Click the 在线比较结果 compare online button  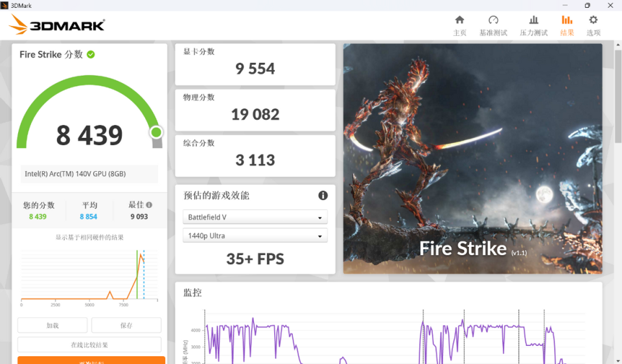point(89,345)
